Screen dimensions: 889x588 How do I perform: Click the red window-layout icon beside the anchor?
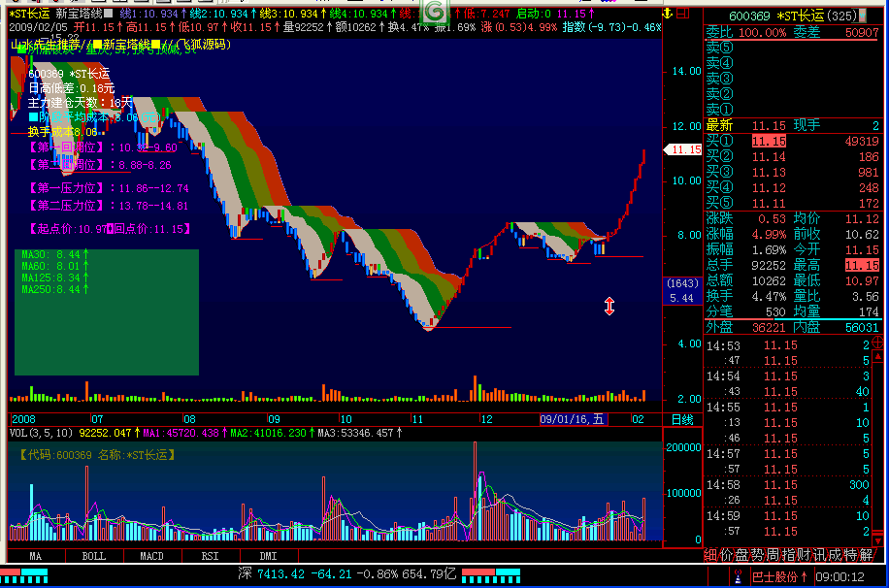pos(683,13)
